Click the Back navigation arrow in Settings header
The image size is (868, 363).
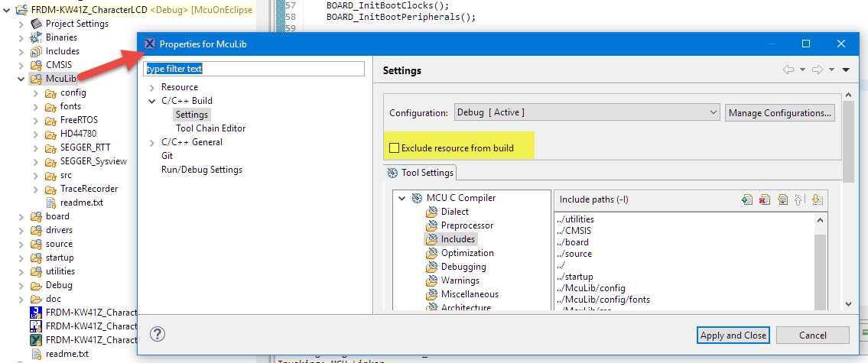coord(788,70)
